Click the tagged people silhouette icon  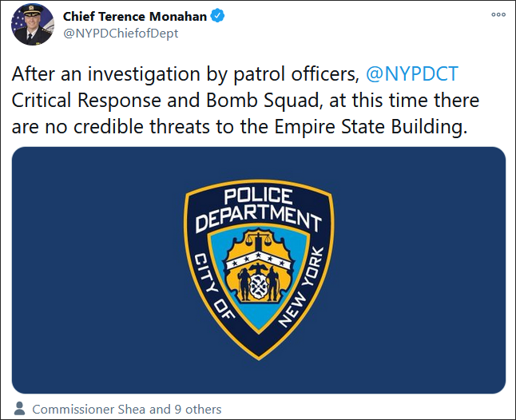[19, 408]
